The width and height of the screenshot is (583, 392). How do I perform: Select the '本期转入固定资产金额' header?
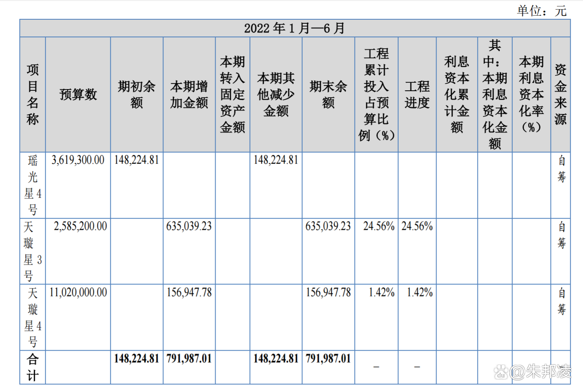[232, 94]
